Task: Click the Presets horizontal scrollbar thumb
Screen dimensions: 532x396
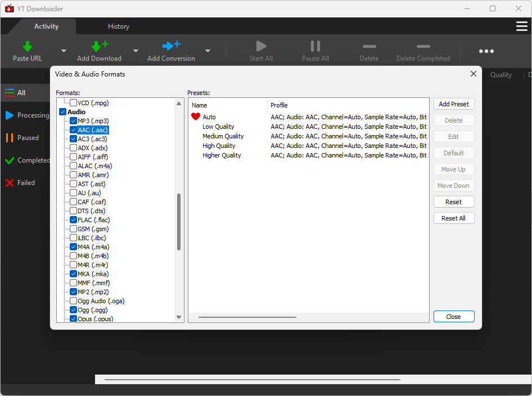Action: [247, 317]
